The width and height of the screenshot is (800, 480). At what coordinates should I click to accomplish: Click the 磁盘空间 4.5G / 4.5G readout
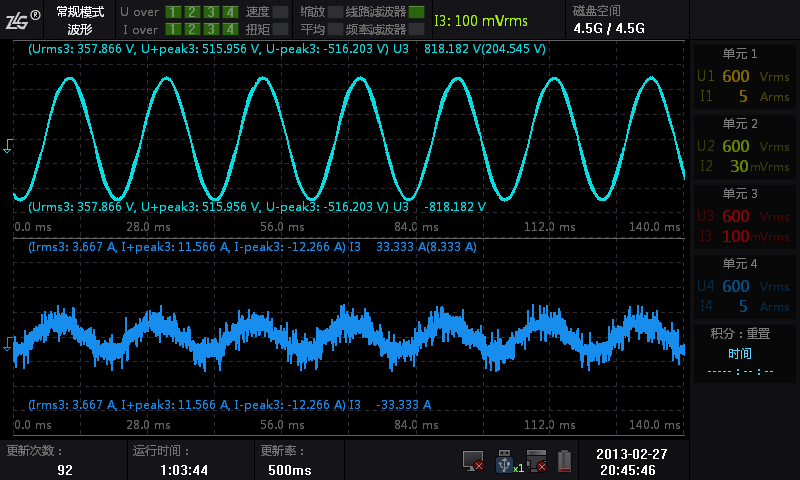pos(609,20)
